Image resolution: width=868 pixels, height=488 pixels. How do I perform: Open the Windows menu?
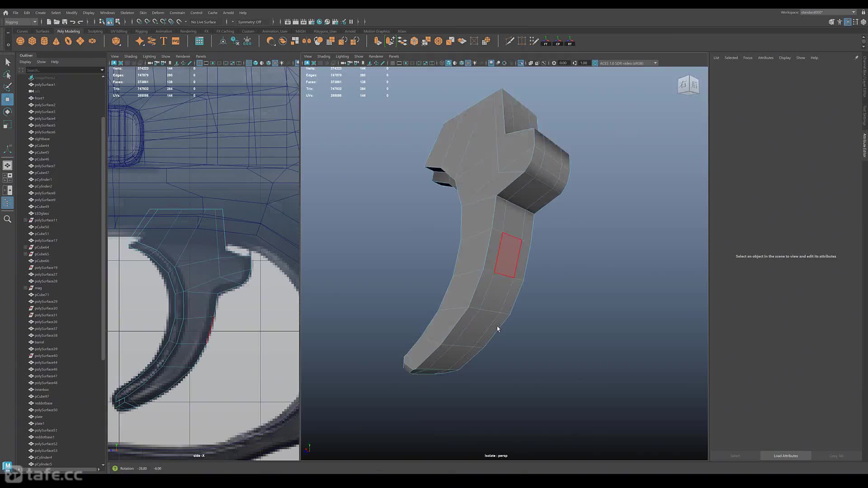tap(107, 13)
